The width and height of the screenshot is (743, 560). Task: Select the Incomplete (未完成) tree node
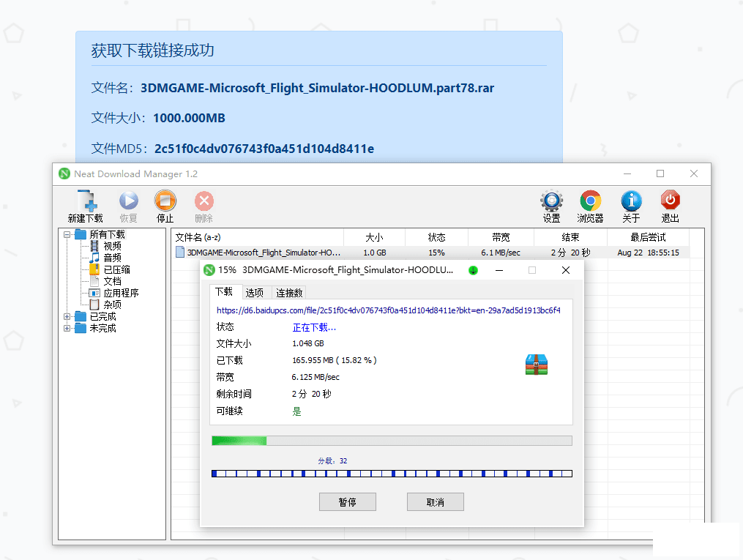pyautogui.click(x=102, y=329)
